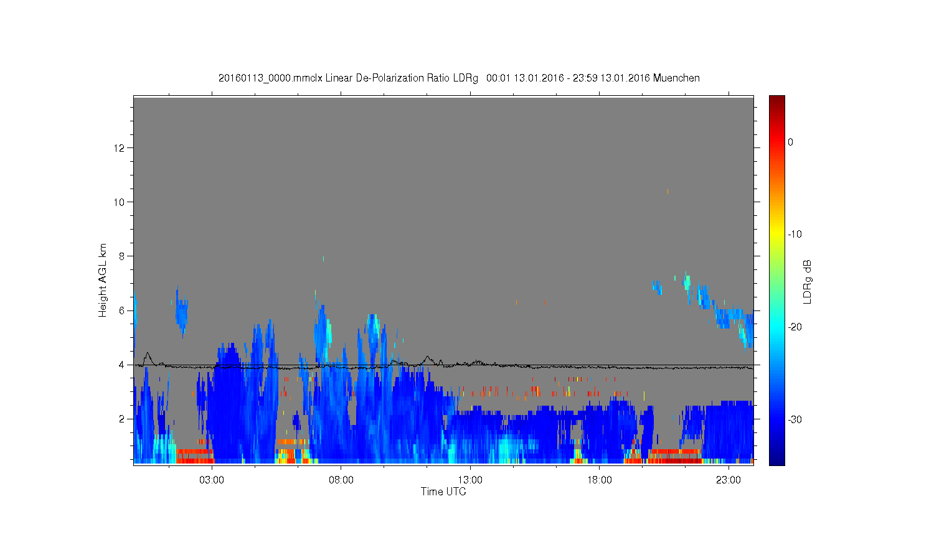This screenshot has width=934, height=560.
Task: Click the 18:00 time tick label
Action: click(x=599, y=480)
